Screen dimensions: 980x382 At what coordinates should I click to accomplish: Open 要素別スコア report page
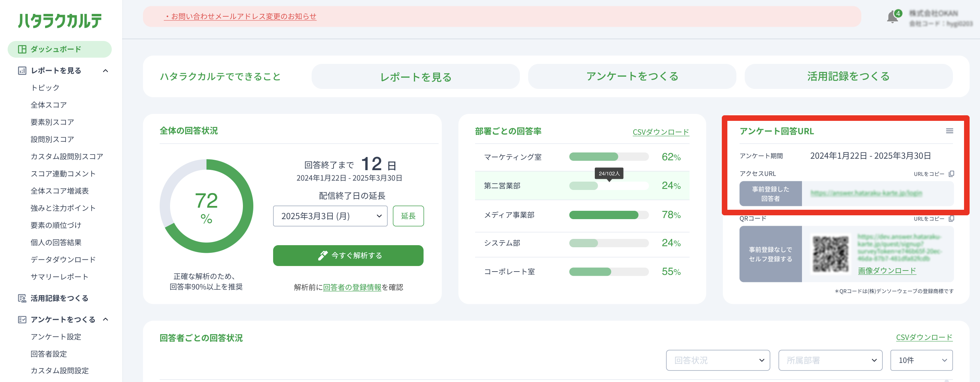[x=52, y=122]
